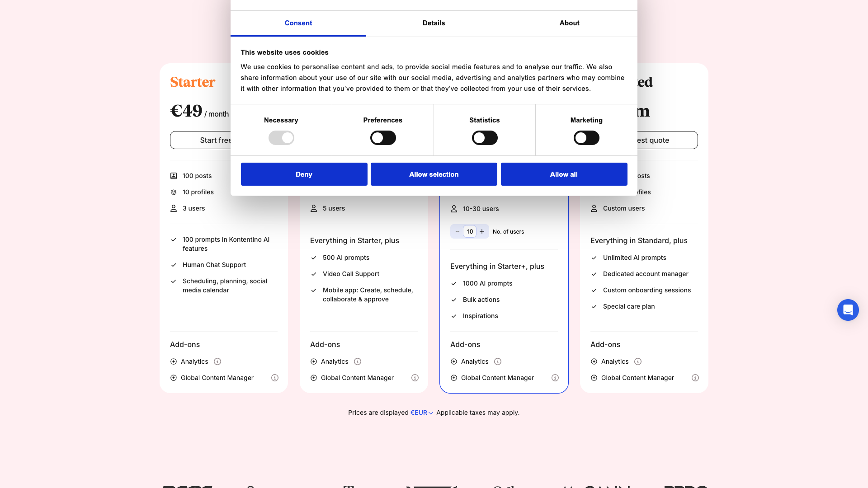Click the plus icon to add Analytics in Starter+ plan
Screen dimensions: 868x488
pos(454,361)
